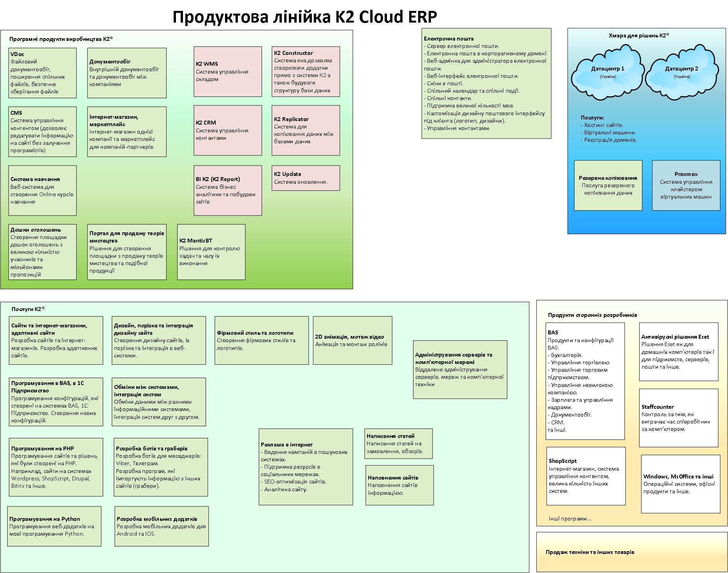This screenshot has width=728, height=573.
Task: Click the K2 WMS box
Action: 228,72
